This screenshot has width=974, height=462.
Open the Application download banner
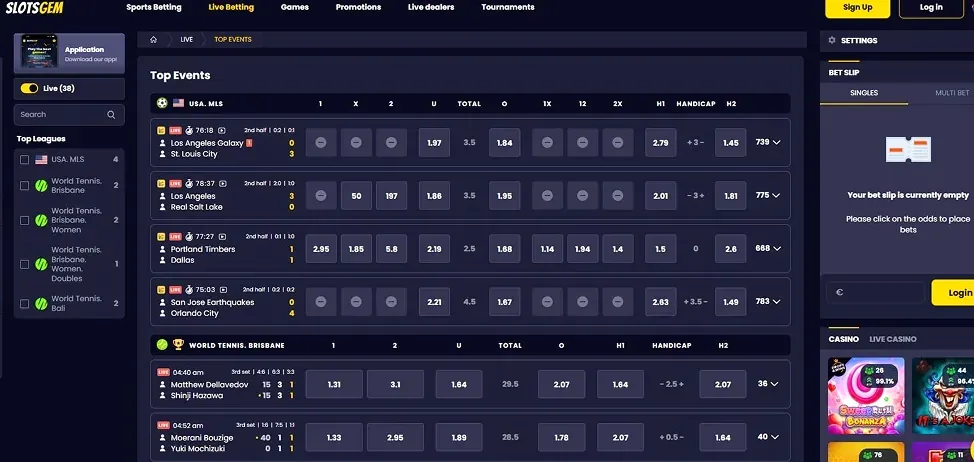pyautogui.click(x=70, y=53)
